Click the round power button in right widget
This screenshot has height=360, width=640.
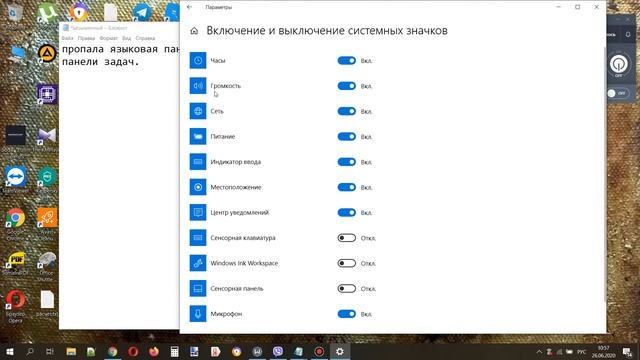619,64
